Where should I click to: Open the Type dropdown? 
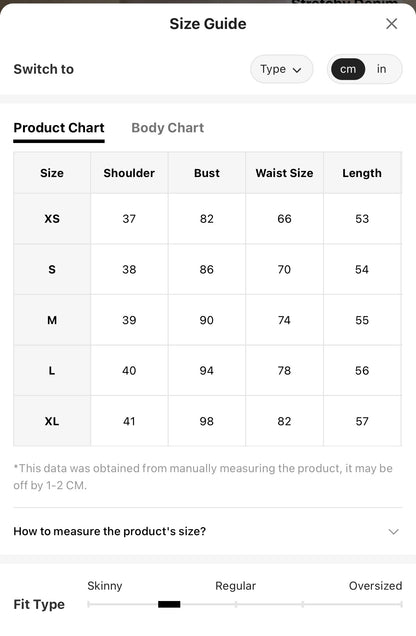point(281,69)
